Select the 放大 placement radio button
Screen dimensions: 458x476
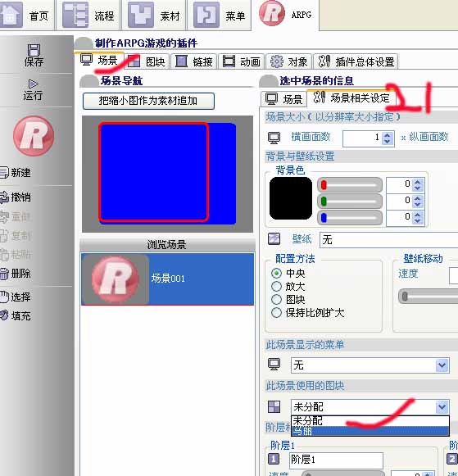276,286
